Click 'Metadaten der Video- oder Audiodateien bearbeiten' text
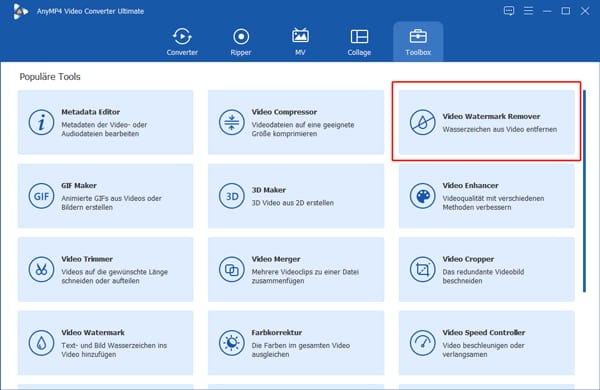600x390 pixels. (x=104, y=129)
